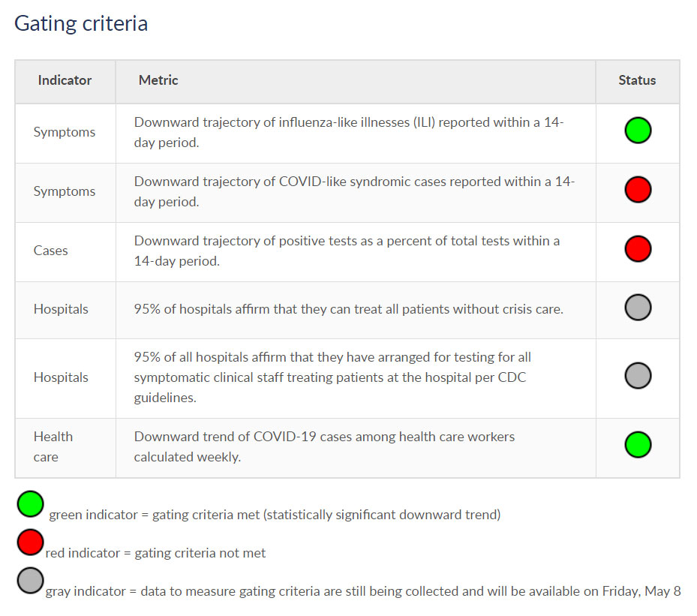Click 'gating criteria met' legend description
697x616 pixels.
click(x=275, y=515)
